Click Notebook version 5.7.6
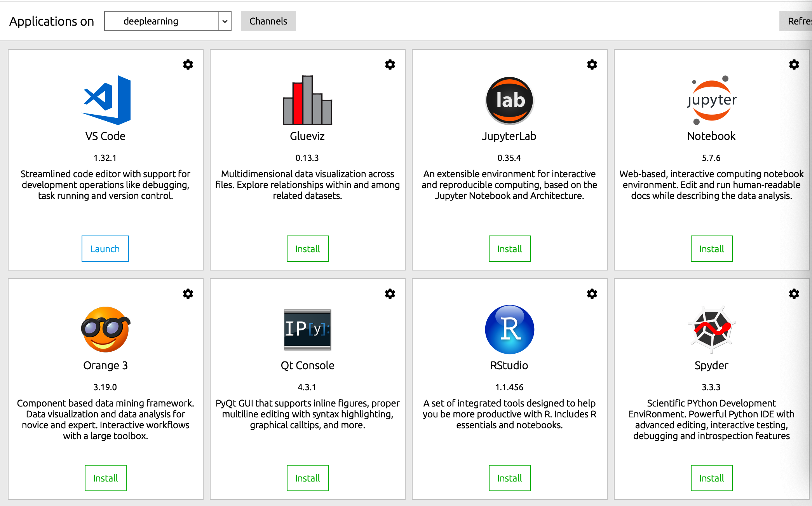The height and width of the screenshot is (506, 812). [711, 158]
